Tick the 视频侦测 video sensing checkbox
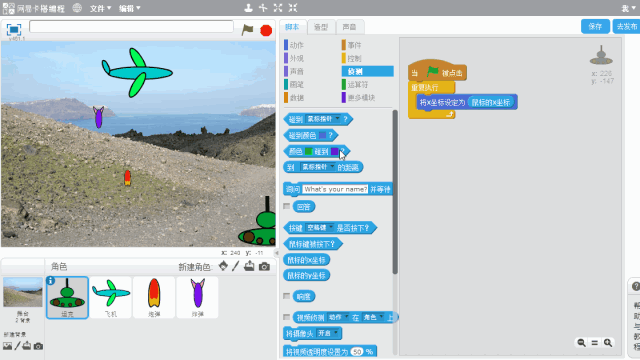This screenshot has height=360, width=640. click(x=287, y=317)
